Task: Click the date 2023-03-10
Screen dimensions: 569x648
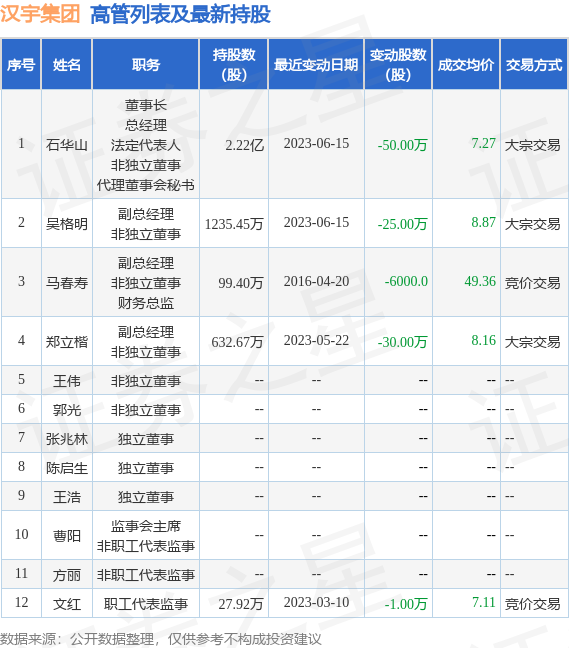Action: point(316,603)
